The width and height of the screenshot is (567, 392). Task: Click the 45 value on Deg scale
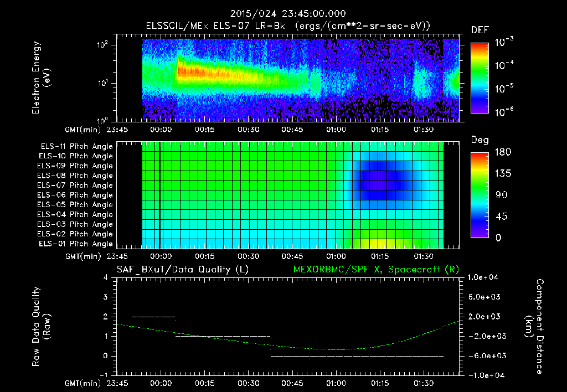pyautogui.click(x=503, y=216)
